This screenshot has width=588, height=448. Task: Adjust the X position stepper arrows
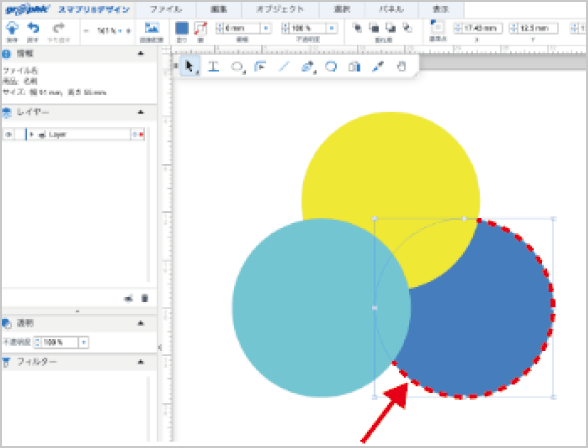[x=458, y=28]
